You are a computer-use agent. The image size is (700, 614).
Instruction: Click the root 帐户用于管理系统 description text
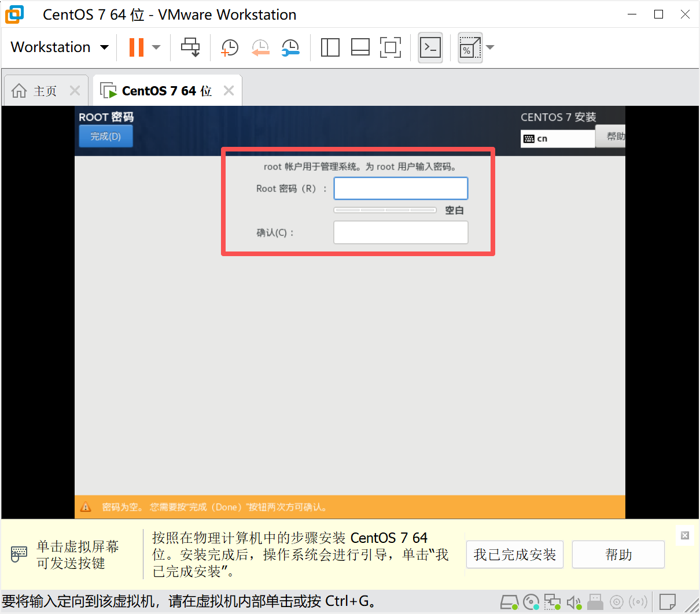pos(360,167)
